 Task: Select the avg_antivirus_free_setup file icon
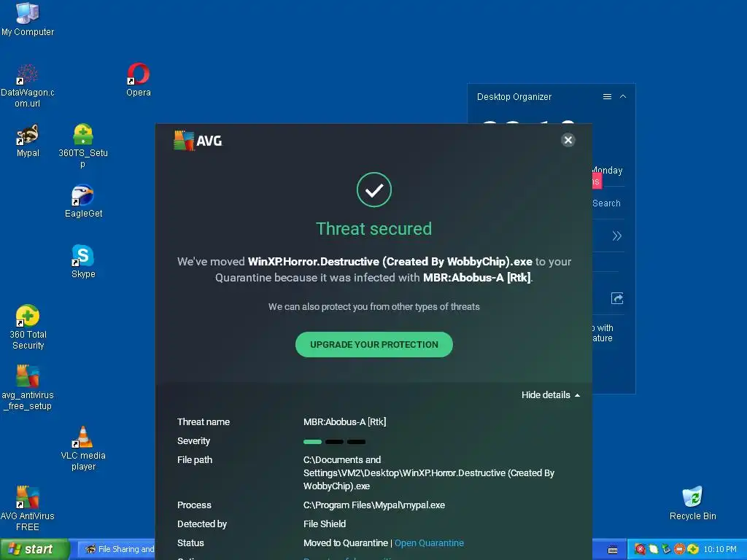coord(28,388)
